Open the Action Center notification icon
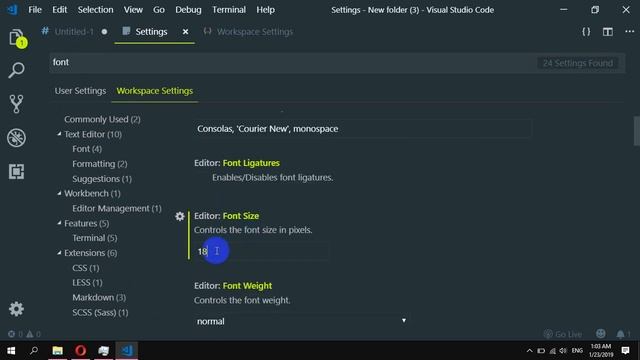The height and width of the screenshot is (360, 640). tap(625, 351)
